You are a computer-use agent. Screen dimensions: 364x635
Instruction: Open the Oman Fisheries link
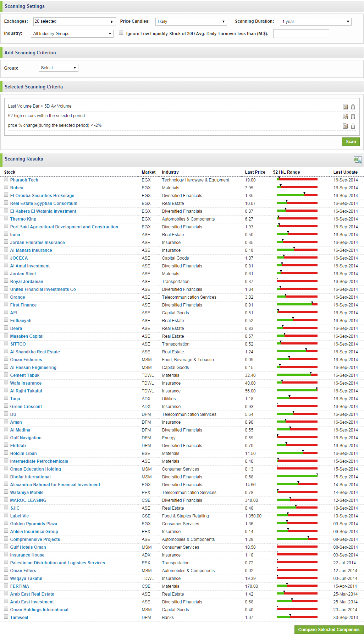(x=26, y=360)
